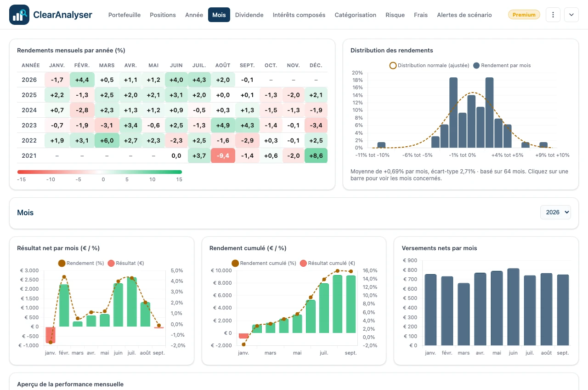
Task: Click the ClearAnalyser logo icon
Action: (19, 15)
